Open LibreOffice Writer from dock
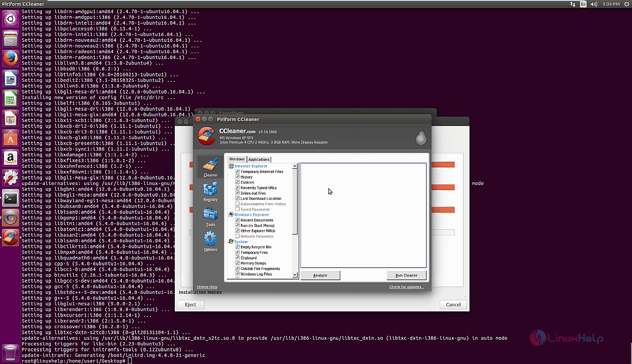This screenshot has width=632, height=364. pos(11,78)
